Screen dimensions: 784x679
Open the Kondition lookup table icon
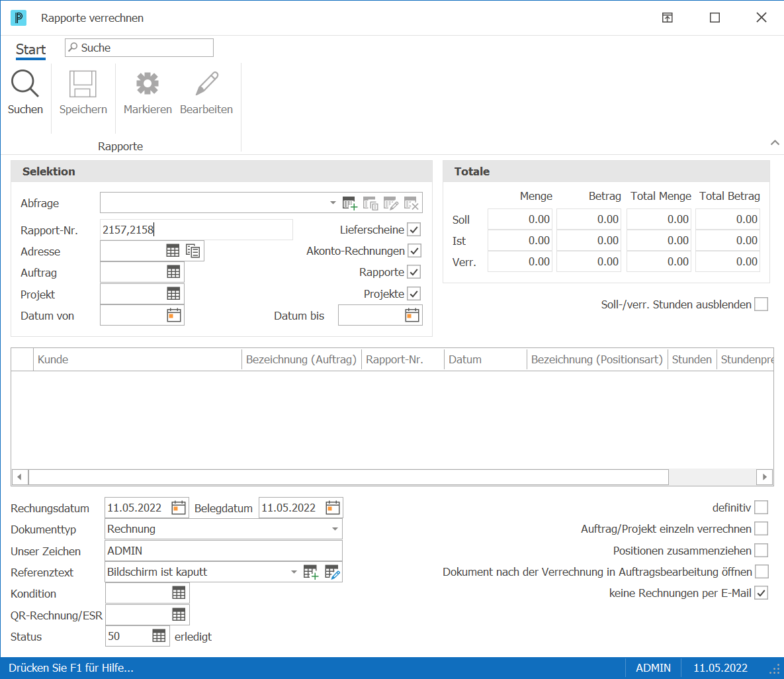(179, 593)
